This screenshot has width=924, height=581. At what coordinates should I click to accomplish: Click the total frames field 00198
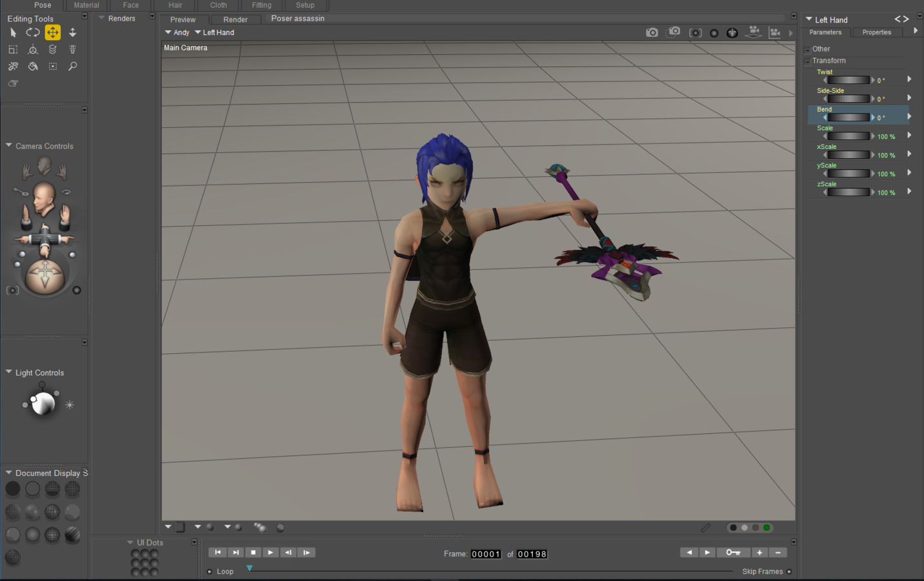click(532, 554)
